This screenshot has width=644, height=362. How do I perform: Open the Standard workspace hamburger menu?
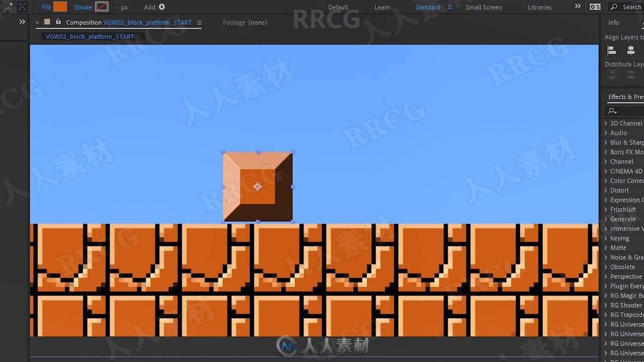[450, 7]
